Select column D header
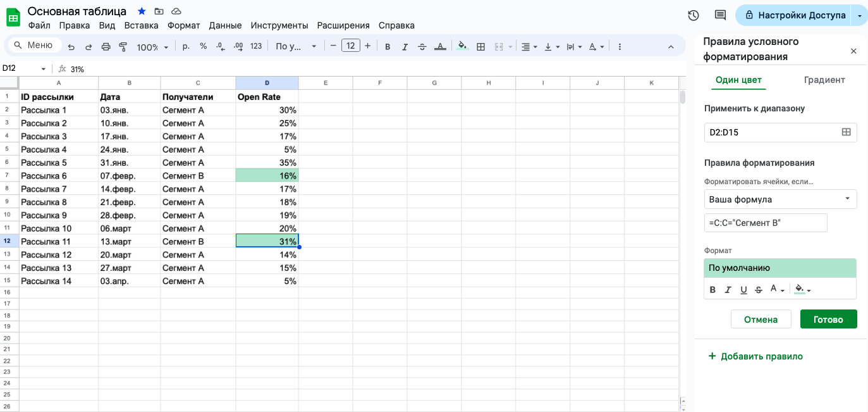The height and width of the screenshot is (412, 868). coord(267,83)
